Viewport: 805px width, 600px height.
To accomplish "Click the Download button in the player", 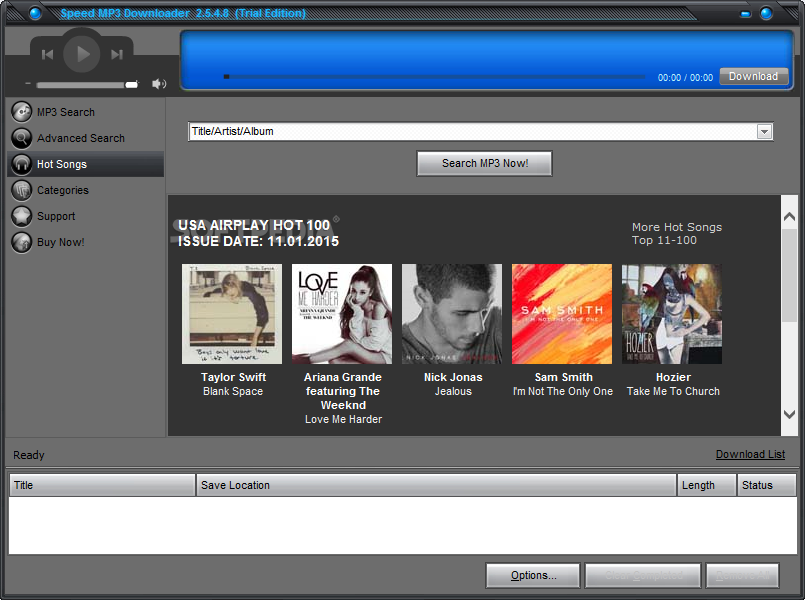I will coord(753,76).
